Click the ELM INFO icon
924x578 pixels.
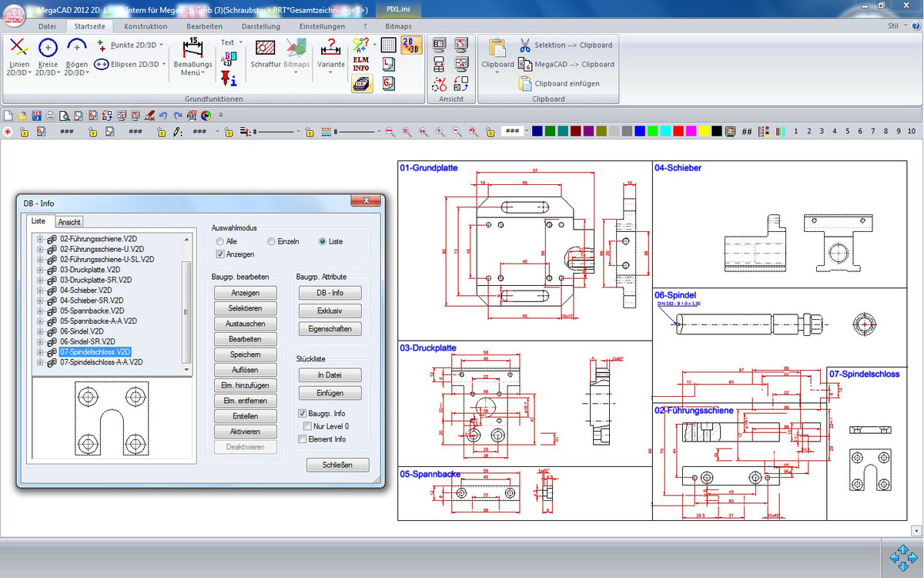click(361, 62)
